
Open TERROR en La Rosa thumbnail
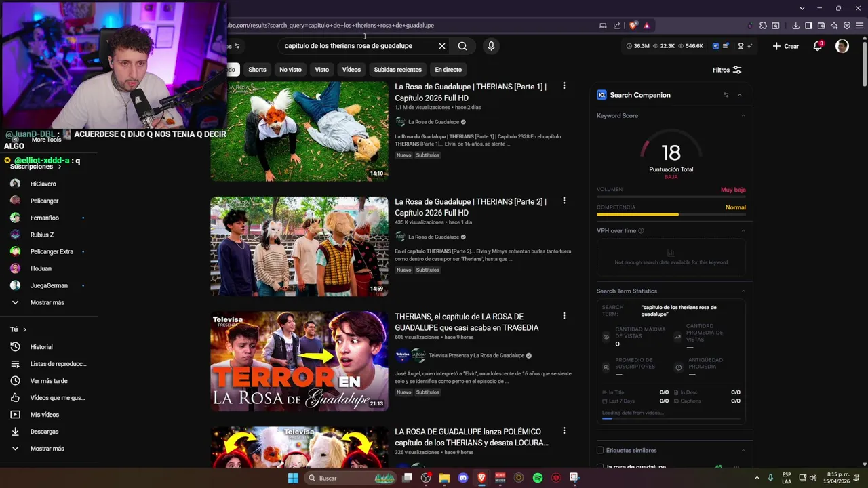[299, 362]
